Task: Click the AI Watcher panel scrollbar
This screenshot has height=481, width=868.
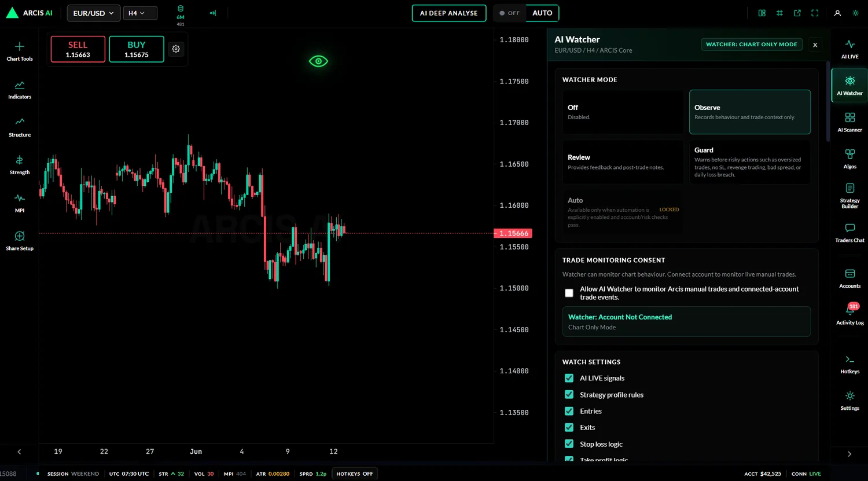Action: click(827, 101)
